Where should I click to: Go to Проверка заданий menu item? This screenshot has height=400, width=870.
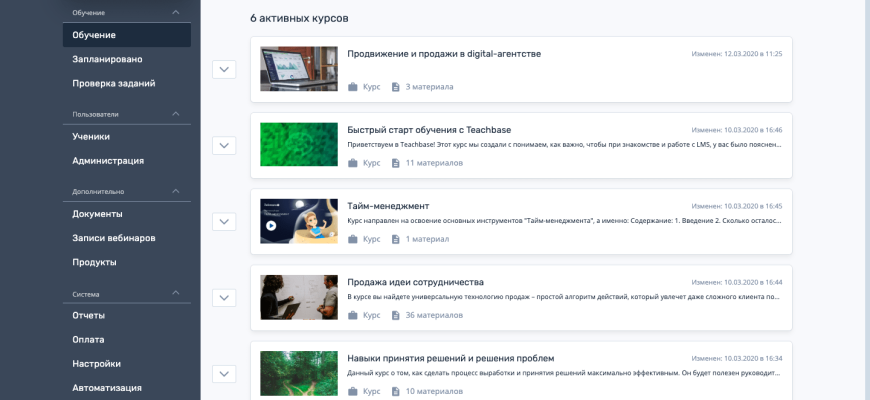[x=113, y=83]
